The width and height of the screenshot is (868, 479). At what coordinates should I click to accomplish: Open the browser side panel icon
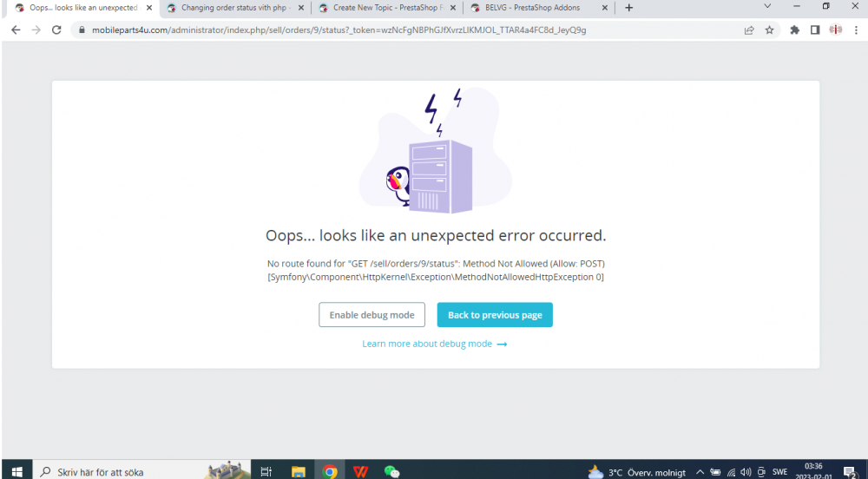pos(815,30)
